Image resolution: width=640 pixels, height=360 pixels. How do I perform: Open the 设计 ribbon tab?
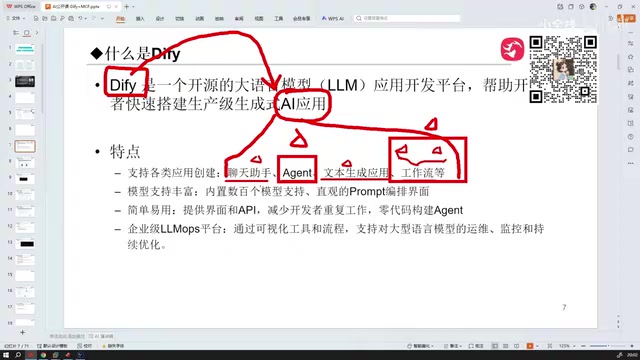click(x=160, y=19)
